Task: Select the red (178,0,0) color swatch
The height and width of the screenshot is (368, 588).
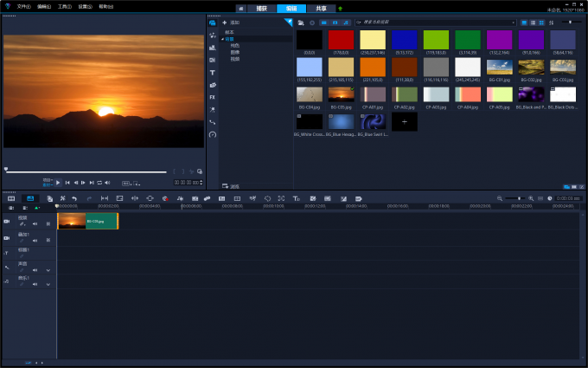Action: pyautogui.click(x=341, y=40)
